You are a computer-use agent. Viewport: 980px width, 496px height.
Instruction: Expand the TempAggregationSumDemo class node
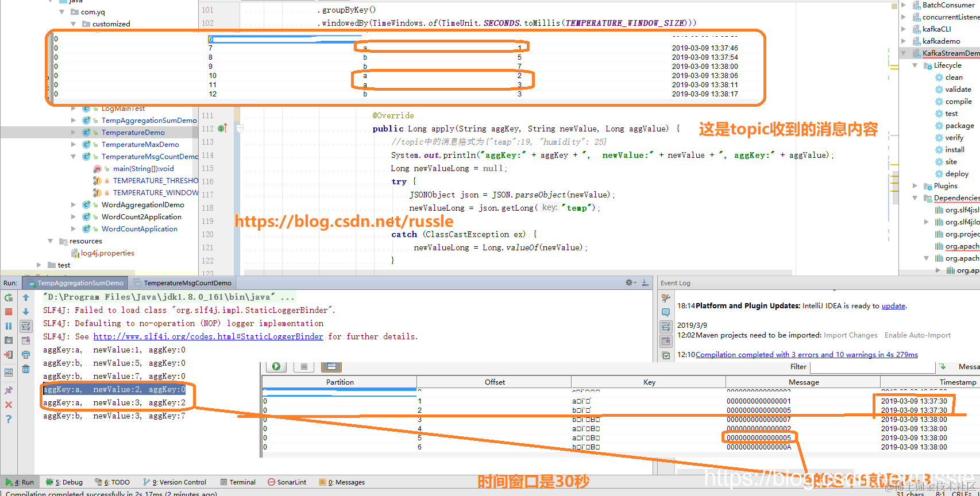[x=74, y=120]
